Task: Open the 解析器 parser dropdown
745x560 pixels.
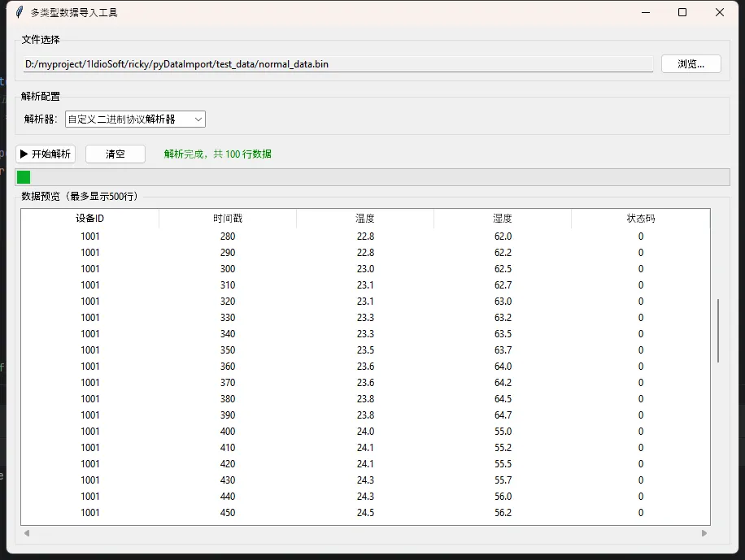Action: point(135,119)
